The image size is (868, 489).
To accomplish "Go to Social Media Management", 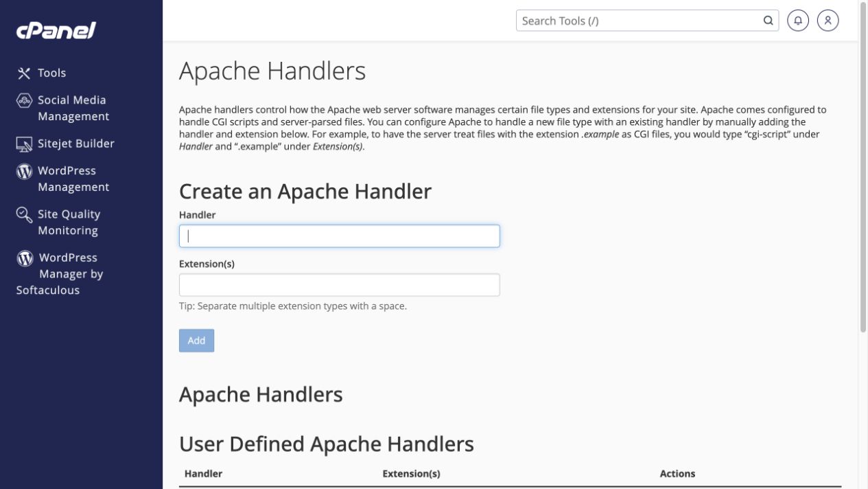I will point(73,109).
